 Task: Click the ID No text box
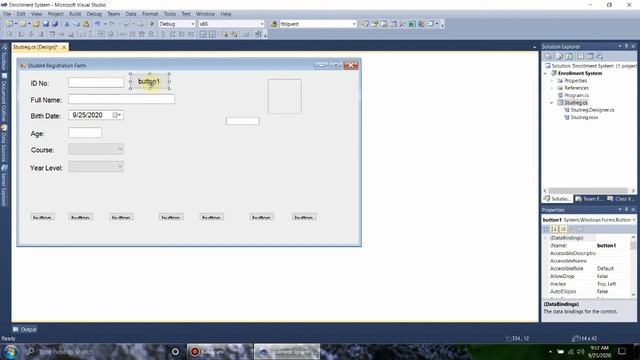tap(96, 83)
